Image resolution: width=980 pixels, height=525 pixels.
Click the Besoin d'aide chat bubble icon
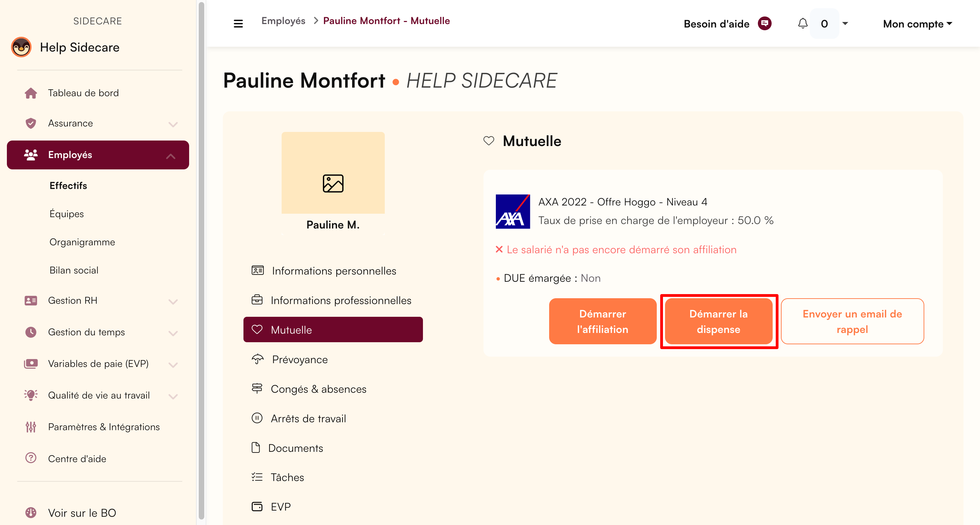point(765,24)
